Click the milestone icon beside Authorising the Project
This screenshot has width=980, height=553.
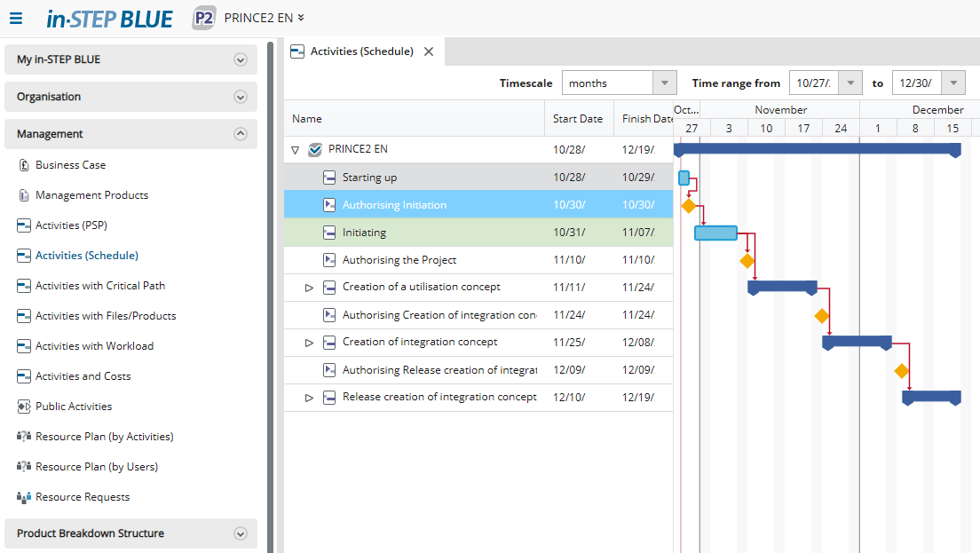point(329,260)
